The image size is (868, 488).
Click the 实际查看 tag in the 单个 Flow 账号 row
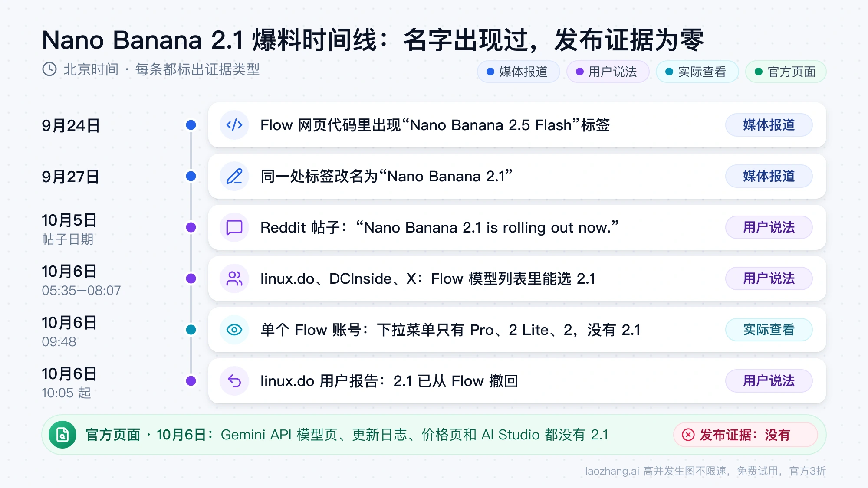(x=769, y=330)
